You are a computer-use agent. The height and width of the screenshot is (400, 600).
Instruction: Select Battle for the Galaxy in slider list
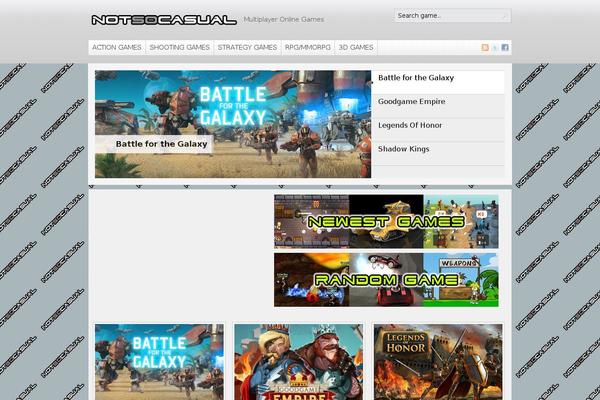tap(437, 82)
